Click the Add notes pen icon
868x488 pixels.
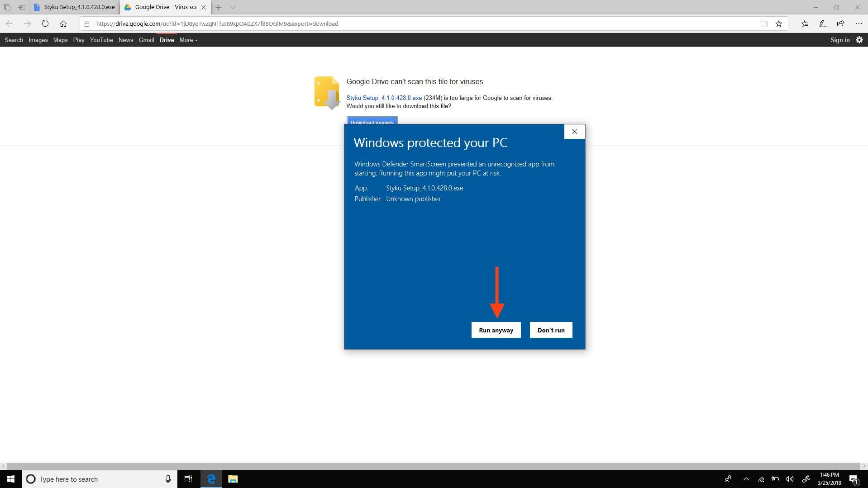[x=822, y=24]
